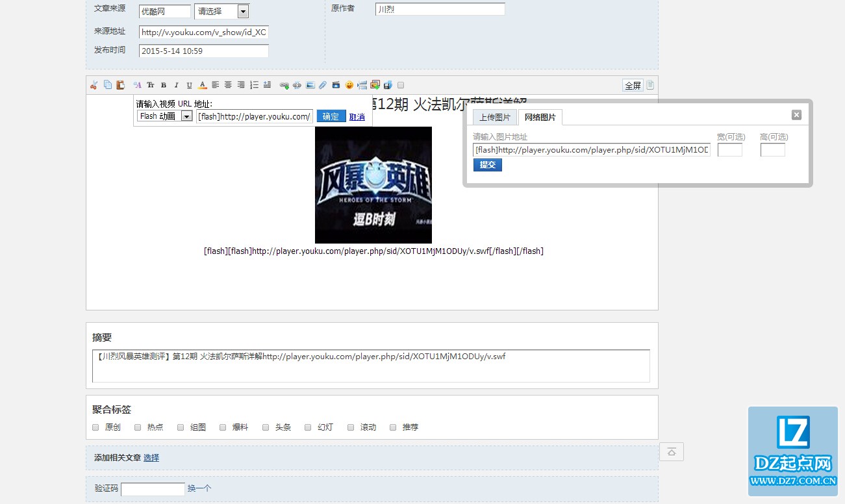Close the image dialog
Image resolution: width=845 pixels, height=504 pixels.
796,115
